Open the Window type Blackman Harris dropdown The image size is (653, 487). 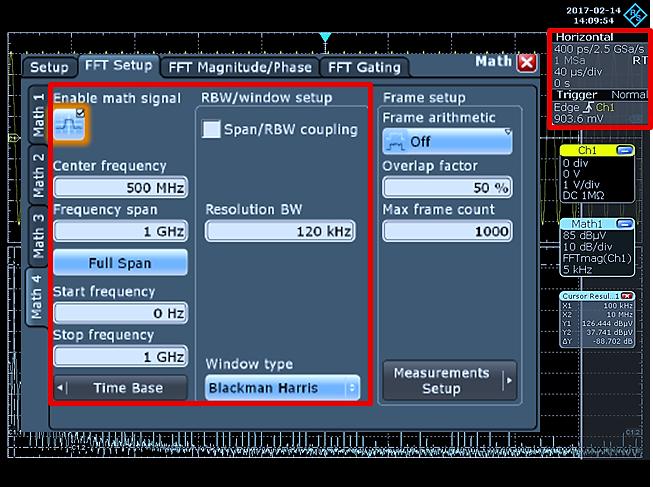[x=282, y=388]
